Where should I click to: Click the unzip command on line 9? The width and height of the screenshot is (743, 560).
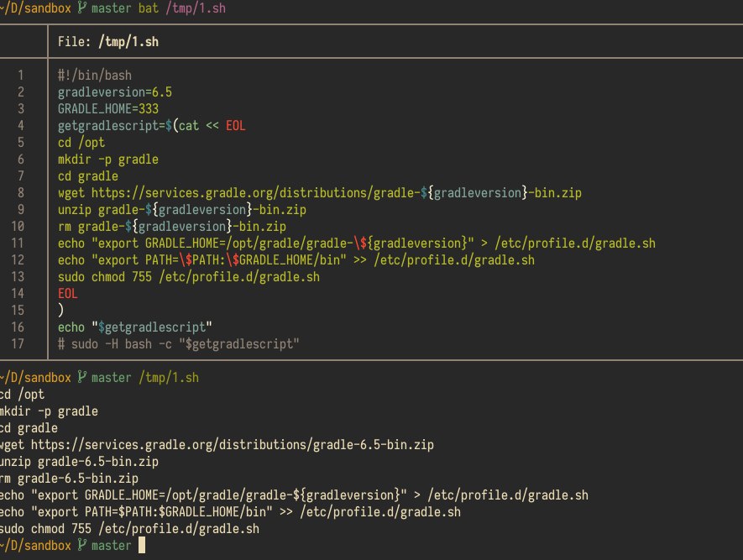coord(182,209)
